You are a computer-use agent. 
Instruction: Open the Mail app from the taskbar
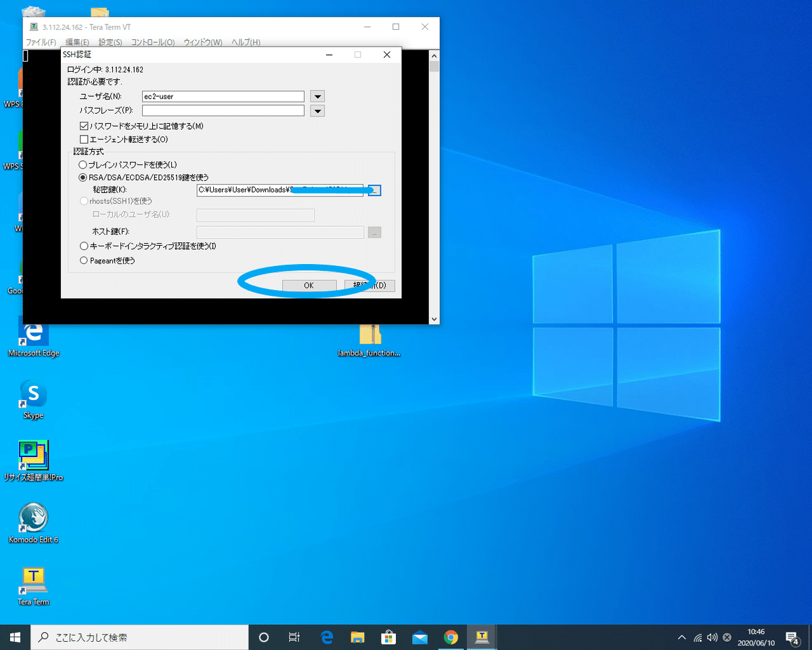pos(420,637)
